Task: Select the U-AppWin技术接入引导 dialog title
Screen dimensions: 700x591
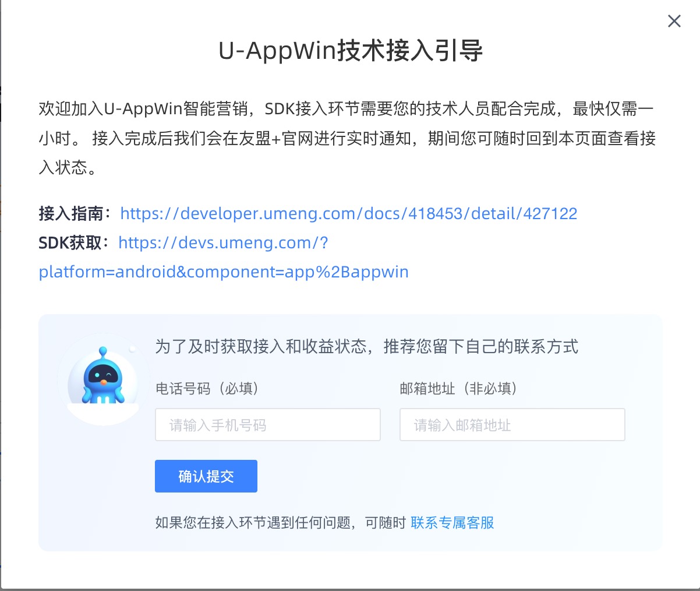Action: click(350, 51)
